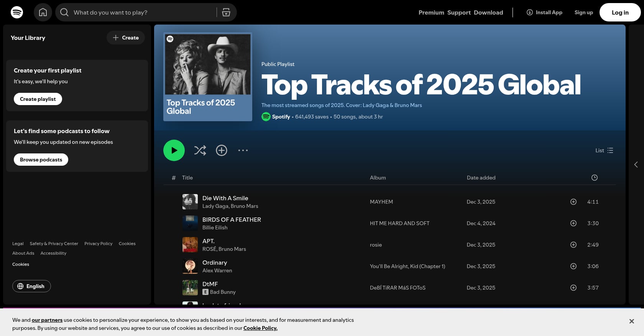Click the Sign up link
This screenshot has height=336, width=644.
583,12
